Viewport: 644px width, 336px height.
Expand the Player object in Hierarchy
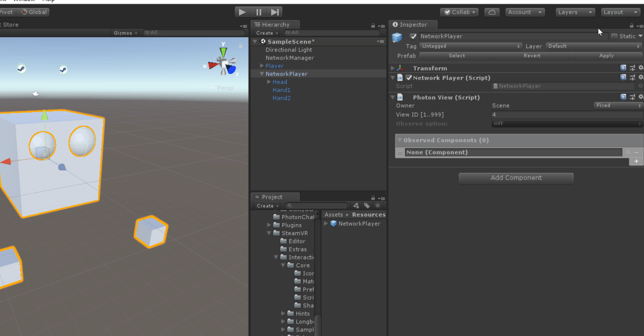[x=262, y=66]
